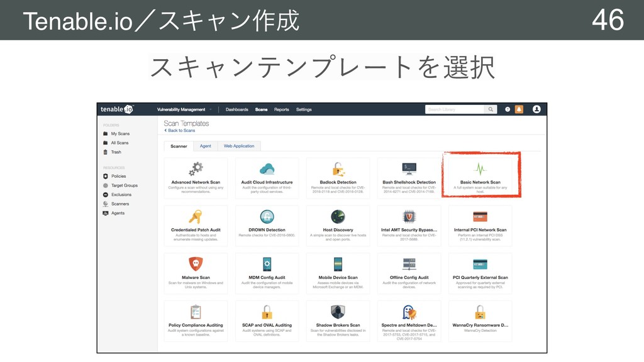The width and height of the screenshot is (644, 362).
Task: Select Offline Config Audit server icon
Action: pos(409,265)
